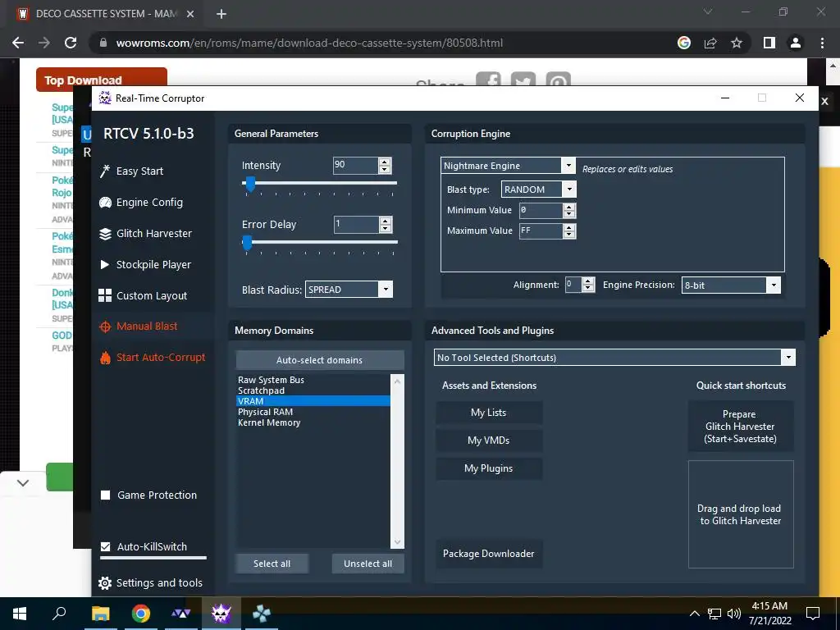Open Stockpile Player play icon
The image size is (840, 630).
tap(105, 265)
